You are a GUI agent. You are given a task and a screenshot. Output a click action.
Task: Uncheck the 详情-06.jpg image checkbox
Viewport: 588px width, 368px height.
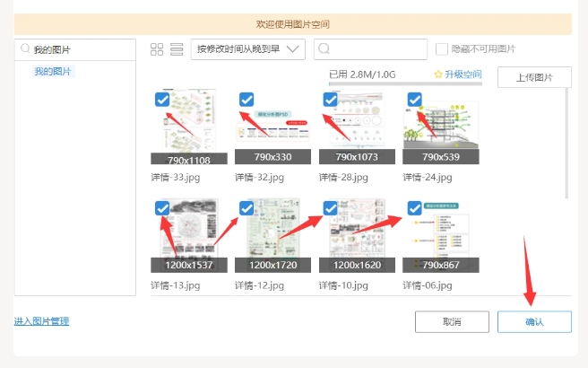[x=414, y=208]
